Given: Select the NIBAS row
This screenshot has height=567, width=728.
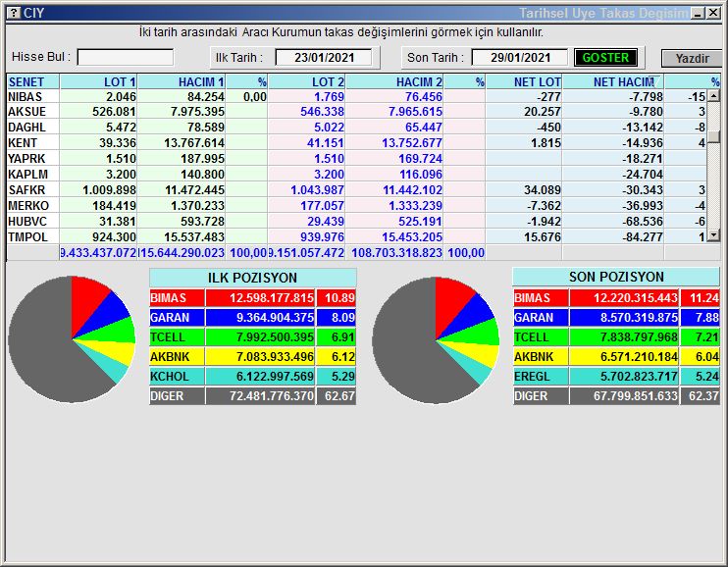Looking at the screenshot, I should coord(356,96).
